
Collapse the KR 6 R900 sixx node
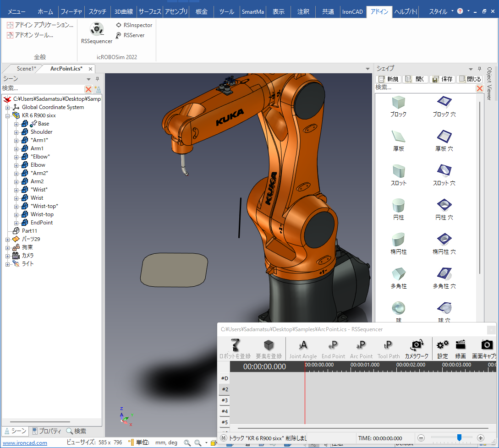[x=8, y=115]
